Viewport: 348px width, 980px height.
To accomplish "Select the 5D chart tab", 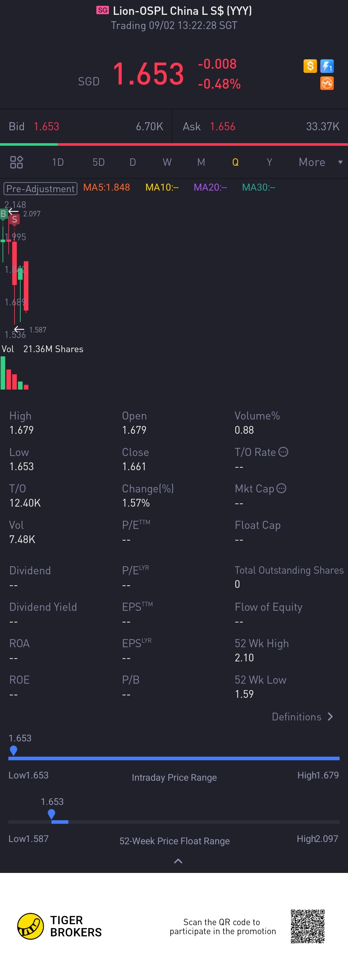I will [x=99, y=162].
